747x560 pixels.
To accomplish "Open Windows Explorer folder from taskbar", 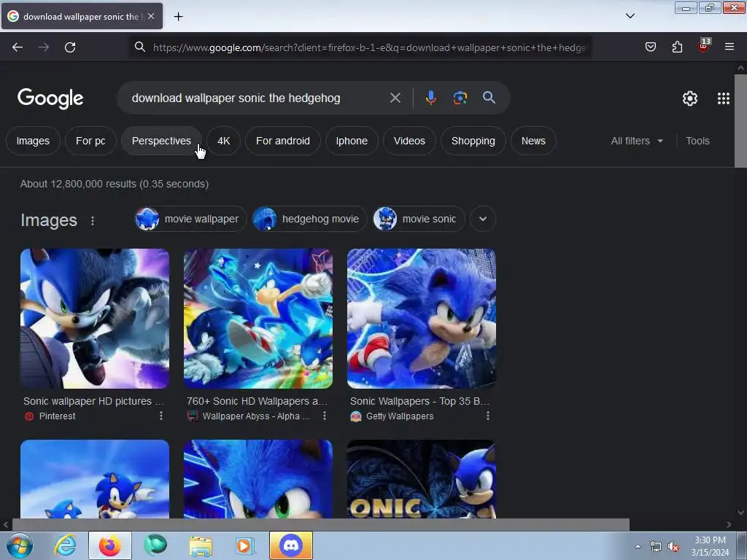I will pyautogui.click(x=201, y=545).
